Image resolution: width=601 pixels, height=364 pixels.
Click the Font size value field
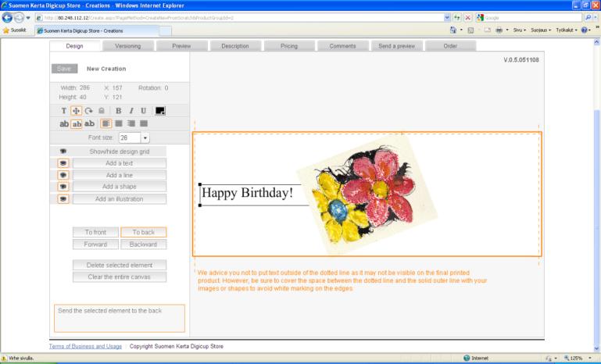pos(130,137)
